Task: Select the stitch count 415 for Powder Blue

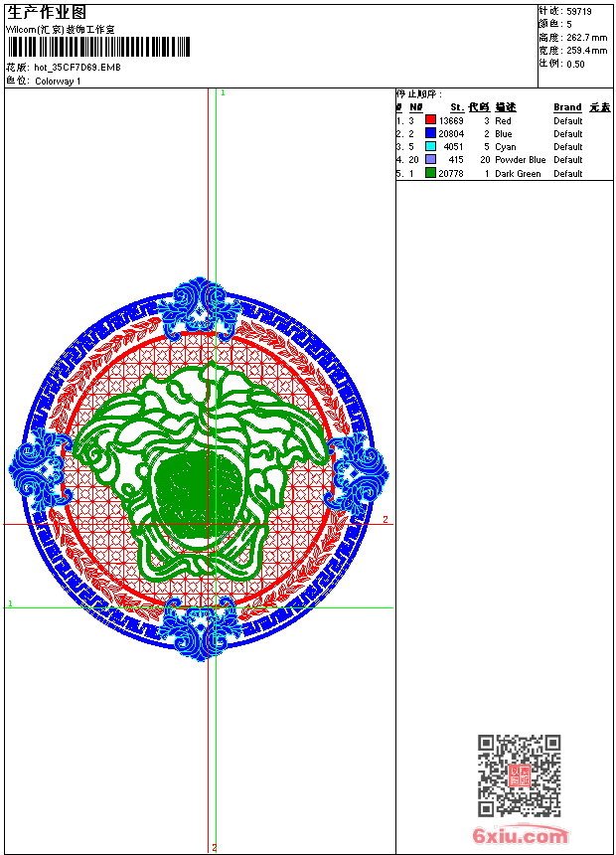Action: [456, 160]
